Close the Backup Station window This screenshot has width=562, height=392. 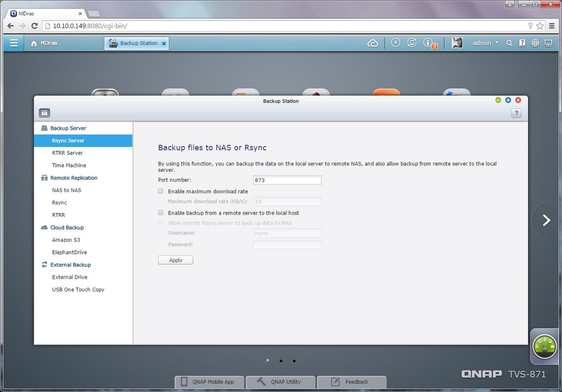tap(518, 100)
